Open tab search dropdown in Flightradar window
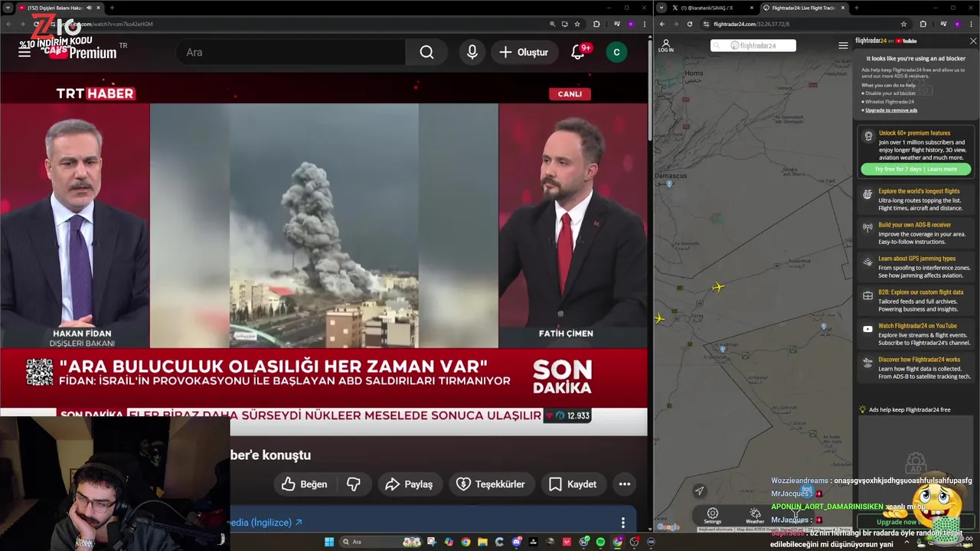 click(x=662, y=8)
